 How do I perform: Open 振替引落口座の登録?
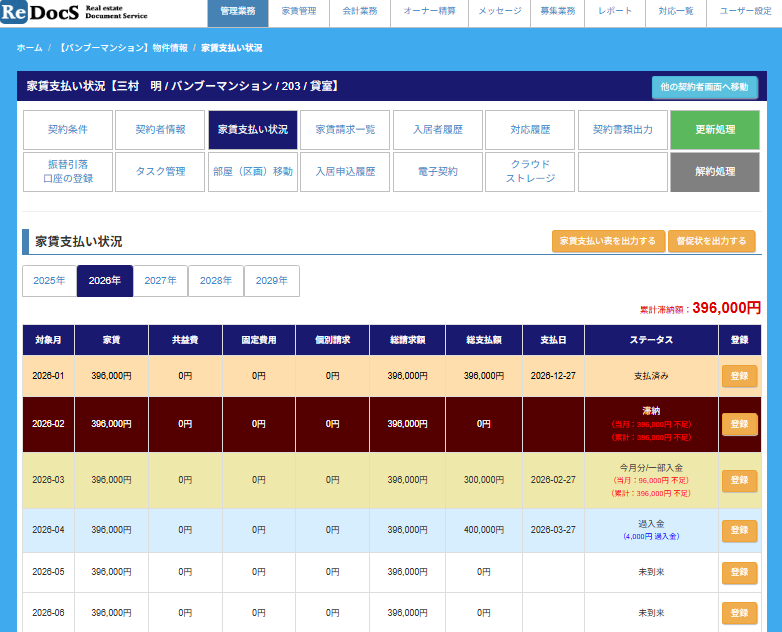(x=67, y=172)
